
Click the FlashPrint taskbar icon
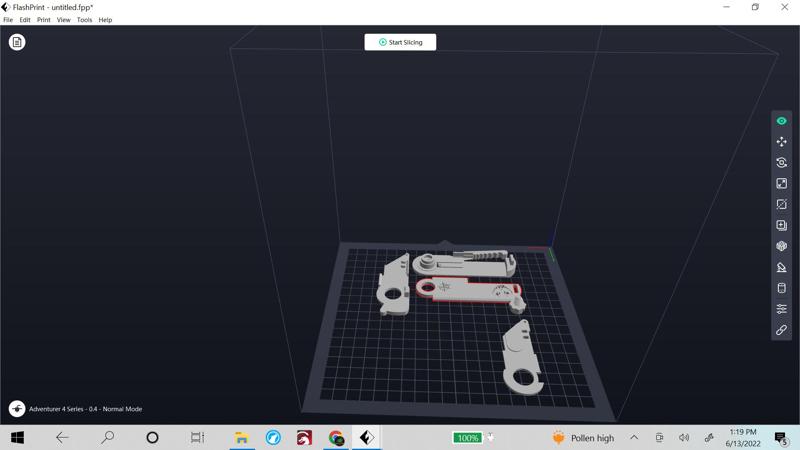point(367,438)
